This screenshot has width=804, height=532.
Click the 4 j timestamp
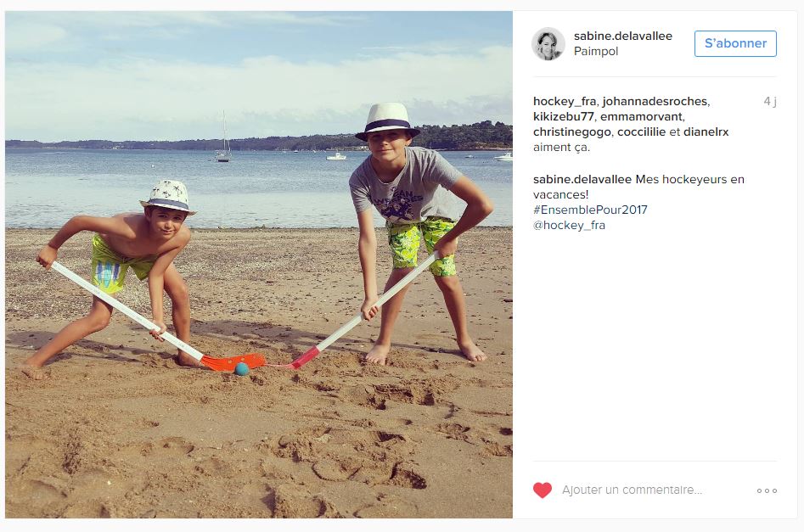(770, 102)
